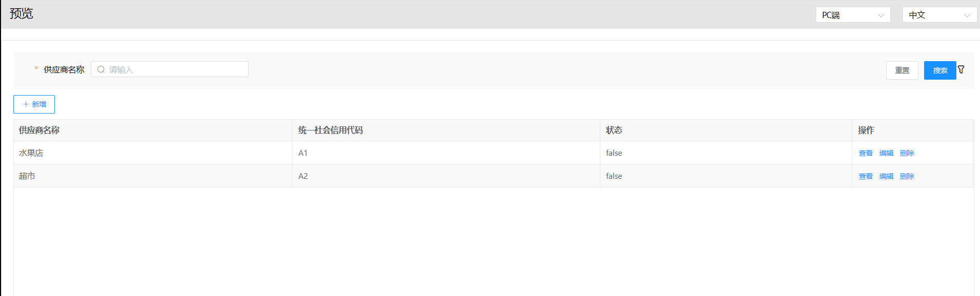Open 查看 for the 水果店 row
This screenshot has width=980, height=296.
point(866,153)
